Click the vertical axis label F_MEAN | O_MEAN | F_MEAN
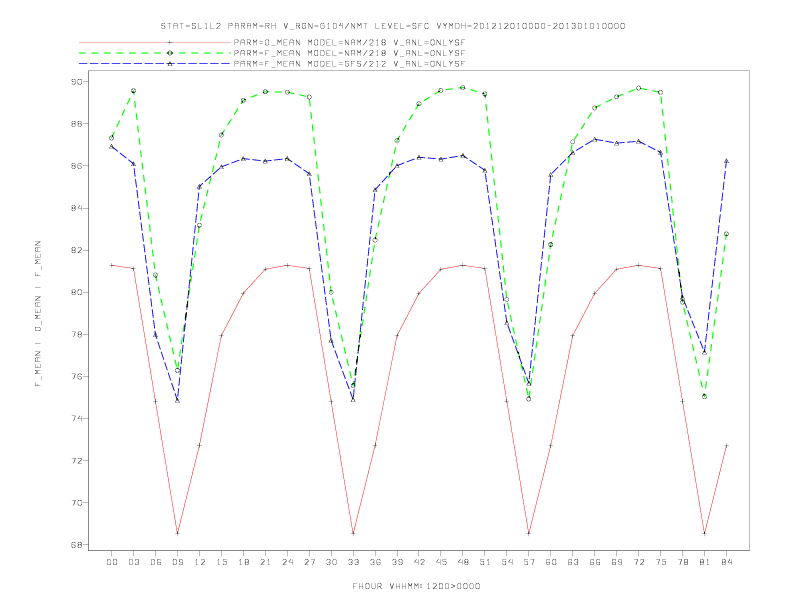792x612 pixels. click(x=38, y=314)
